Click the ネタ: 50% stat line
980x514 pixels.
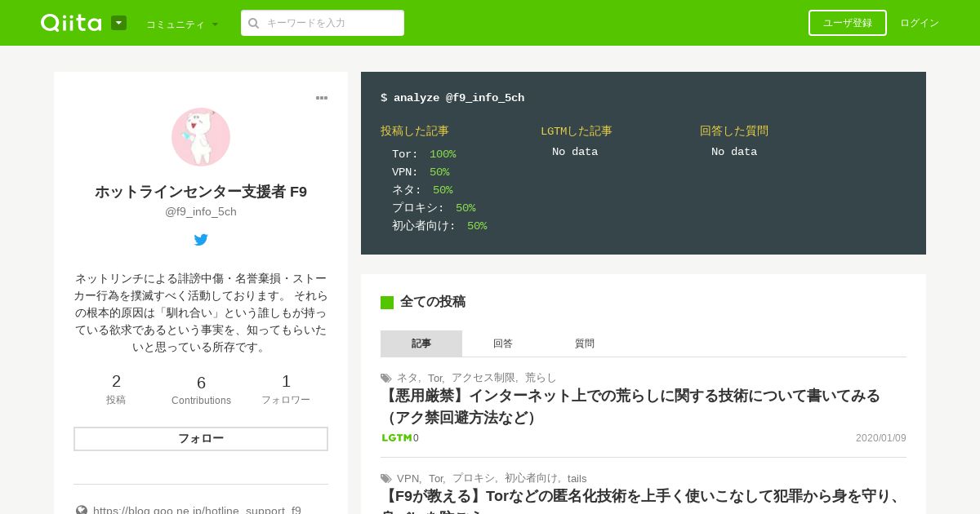(422, 190)
